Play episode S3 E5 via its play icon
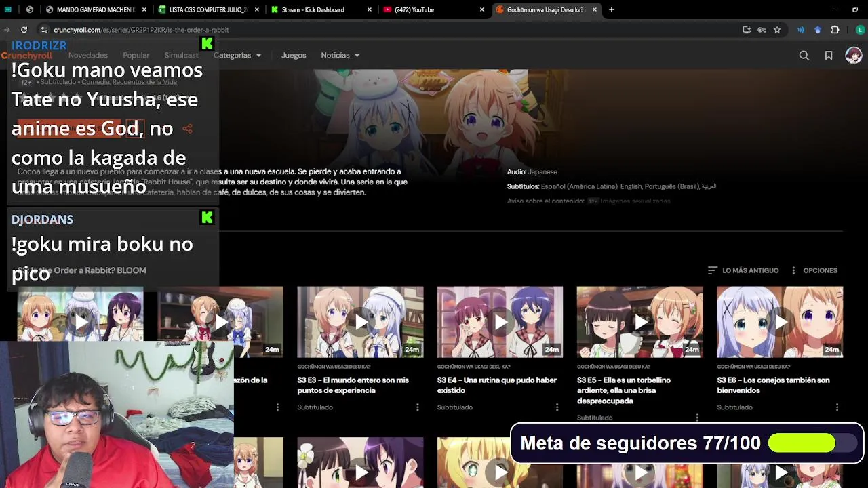Image resolution: width=868 pixels, height=488 pixels. pos(639,322)
